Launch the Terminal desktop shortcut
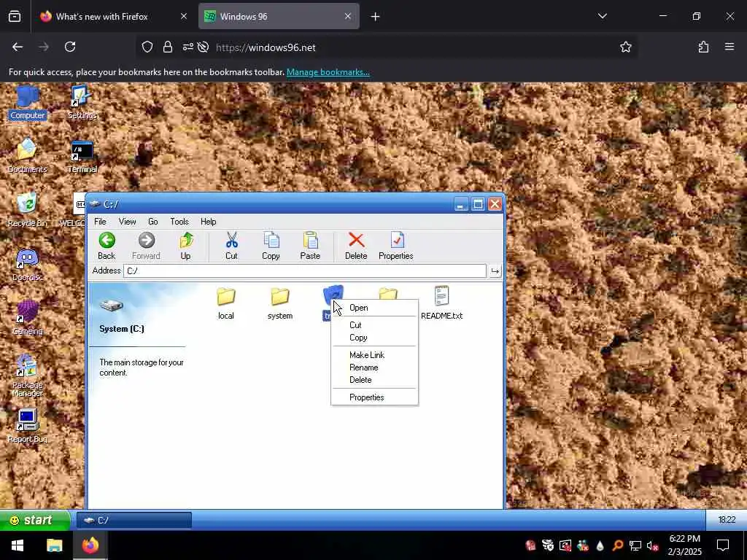Viewport: 747px width, 560px height. click(x=82, y=157)
